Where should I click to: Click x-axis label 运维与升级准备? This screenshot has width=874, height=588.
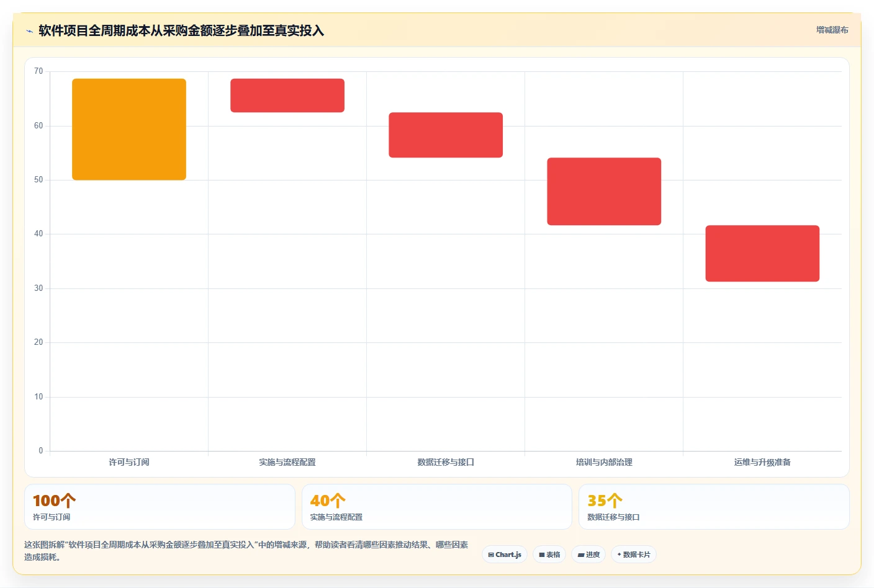coord(762,462)
